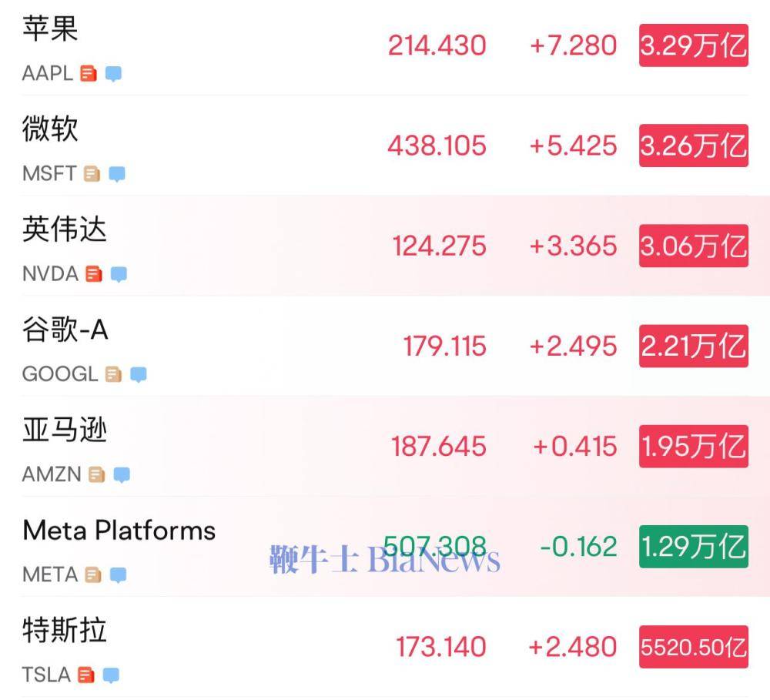Open the news document icon beside AAPL
The width and height of the screenshot is (770, 700).
point(89,74)
